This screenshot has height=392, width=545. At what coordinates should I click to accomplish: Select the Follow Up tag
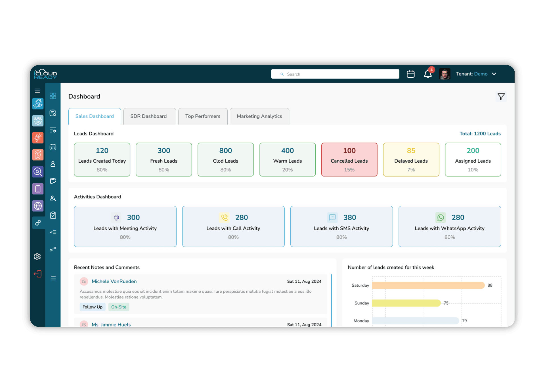click(x=92, y=307)
